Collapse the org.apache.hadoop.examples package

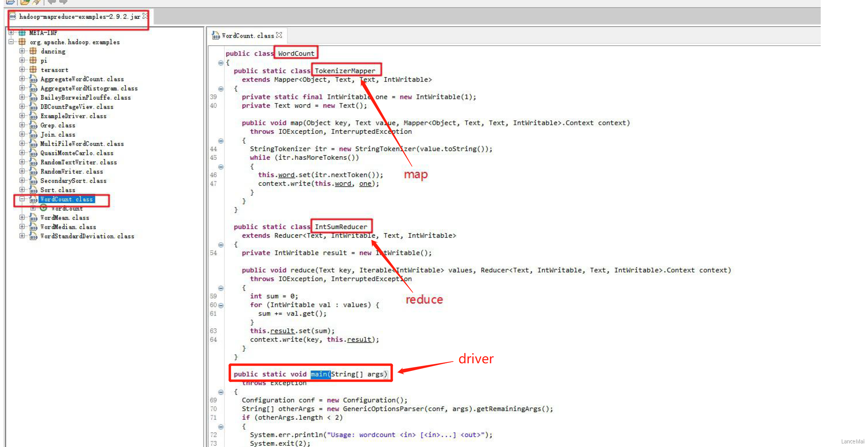pos(11,42)
